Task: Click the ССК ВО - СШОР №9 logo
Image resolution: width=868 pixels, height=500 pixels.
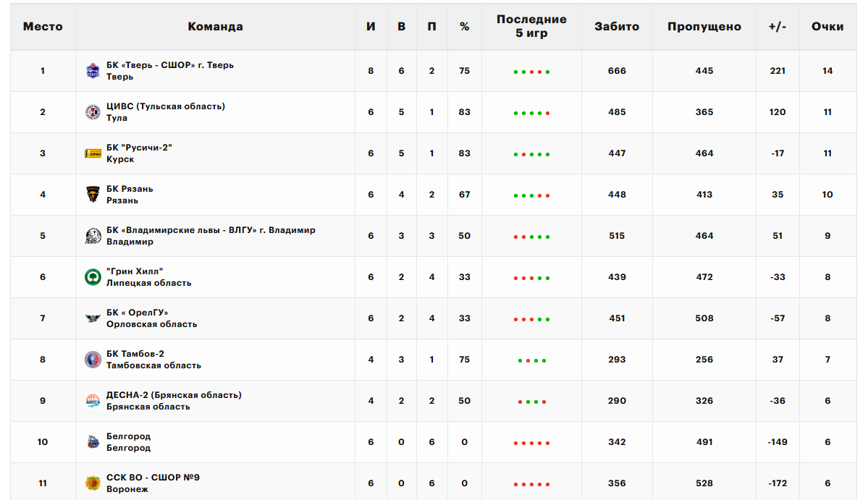Action: 93,483
